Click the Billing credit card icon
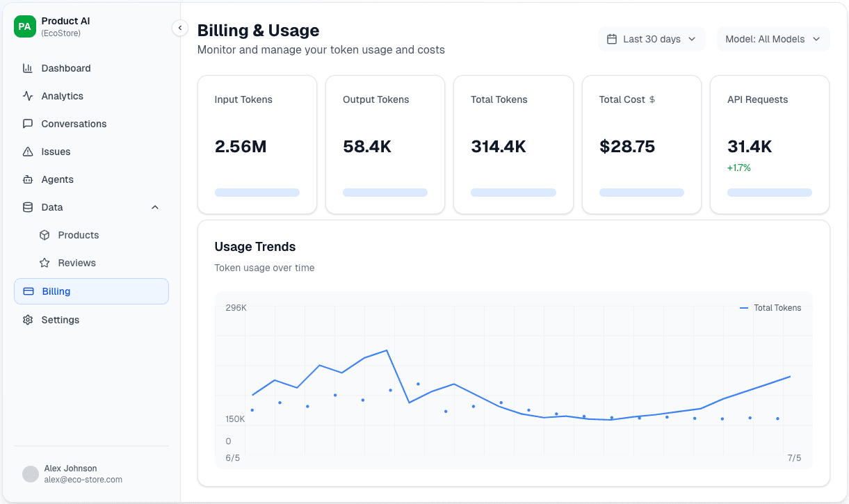This screenshot has height=504, width=849. pos(30,291)
